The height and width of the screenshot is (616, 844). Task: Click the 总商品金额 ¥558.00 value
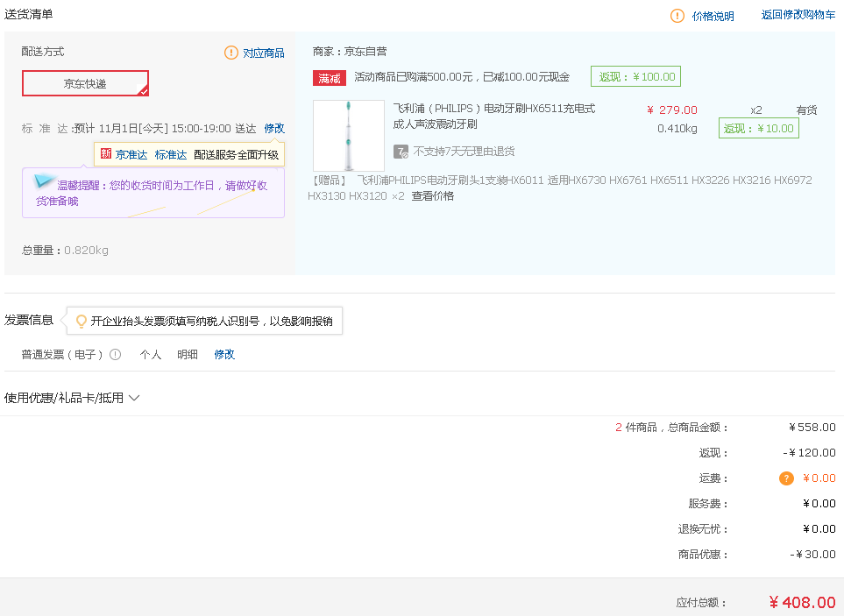click(812, 427)
